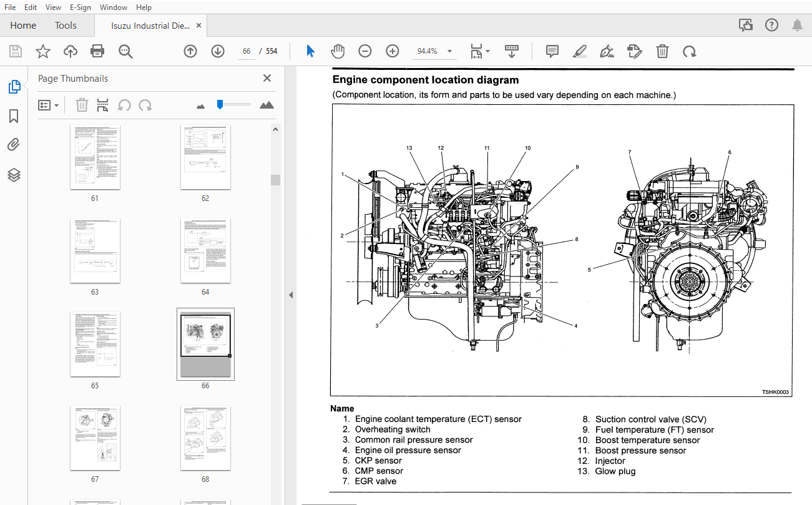Switch to the Home tab

[23, 26]
